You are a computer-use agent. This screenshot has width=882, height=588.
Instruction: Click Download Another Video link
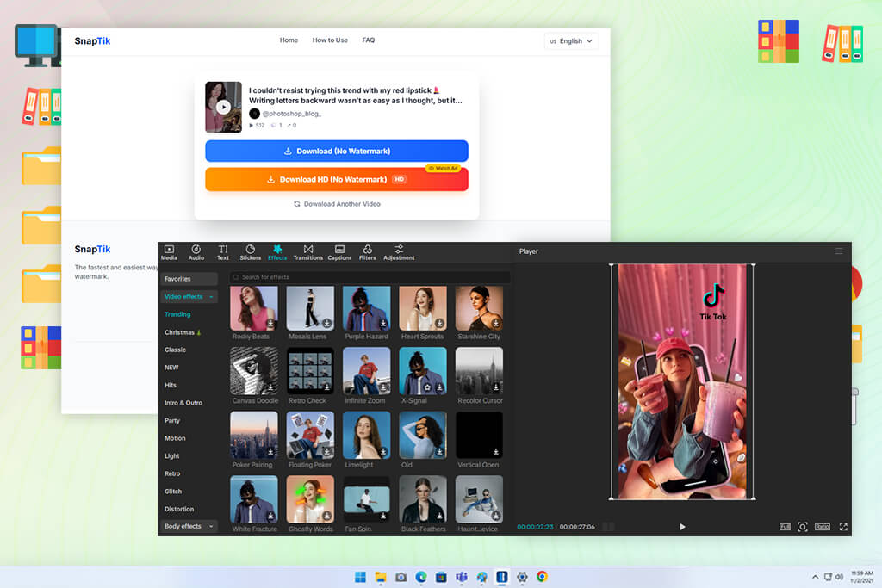coord(337,204)
